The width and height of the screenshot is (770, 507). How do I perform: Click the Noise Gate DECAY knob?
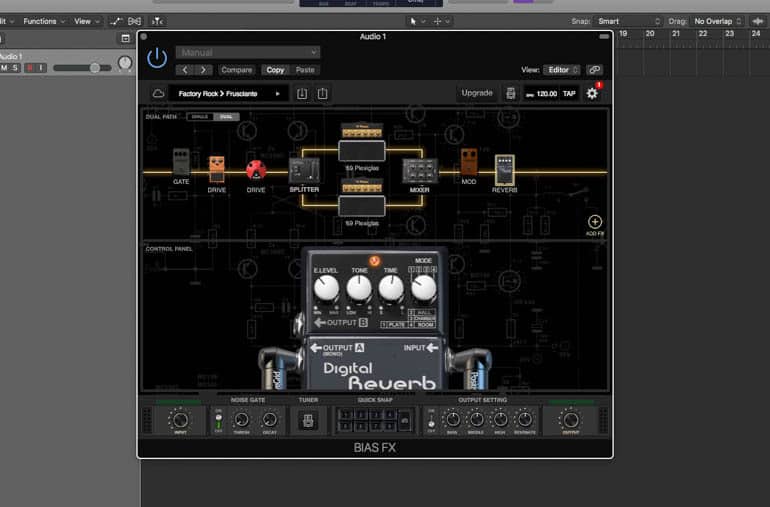270,420
